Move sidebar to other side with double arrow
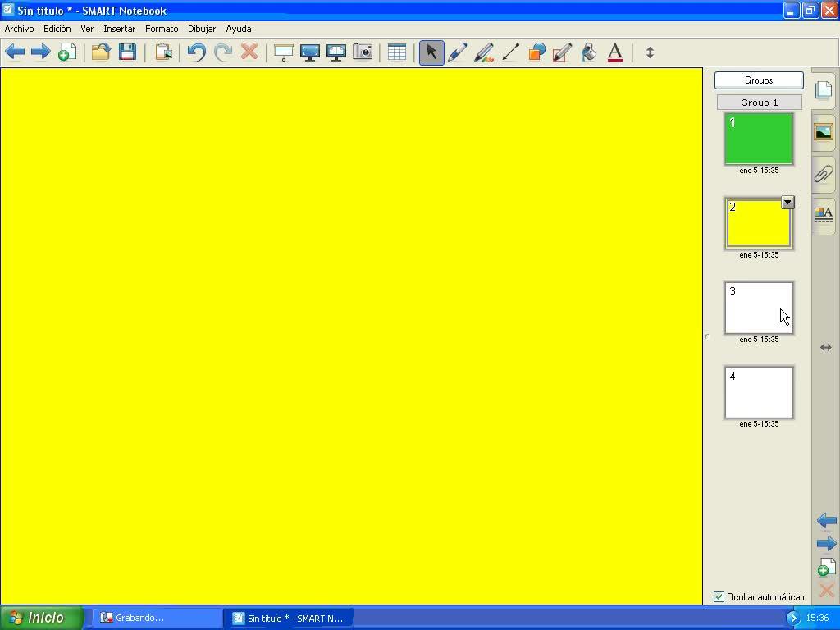 [x=826, y=348]
